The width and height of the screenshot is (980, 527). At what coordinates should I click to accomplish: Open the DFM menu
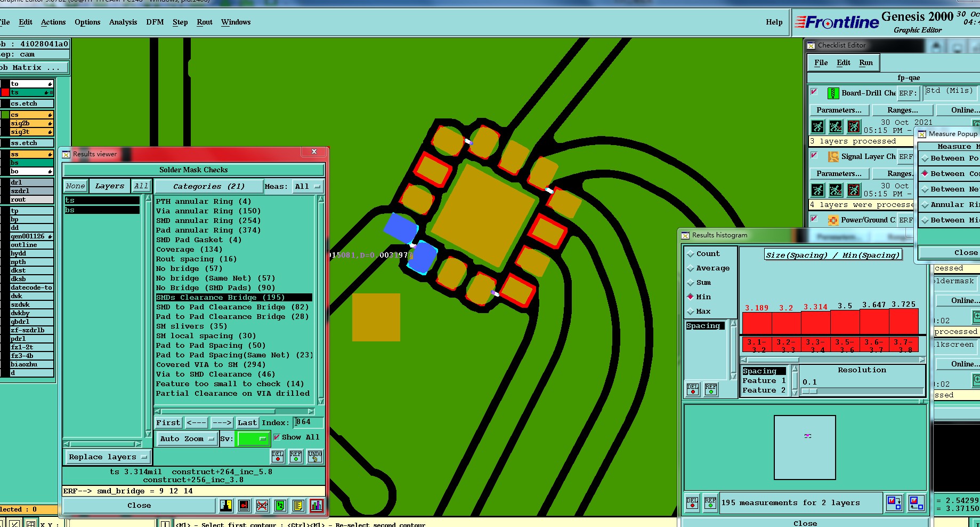(155, 22)
